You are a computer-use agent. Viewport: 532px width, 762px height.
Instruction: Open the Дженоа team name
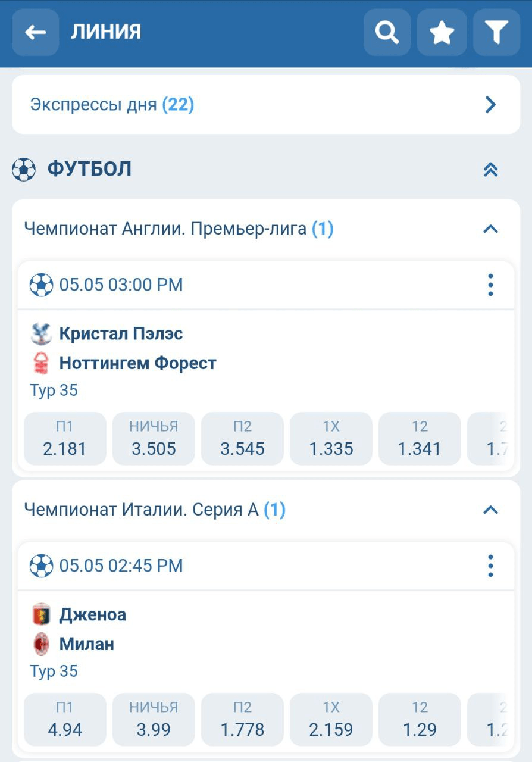click(93, 614)
